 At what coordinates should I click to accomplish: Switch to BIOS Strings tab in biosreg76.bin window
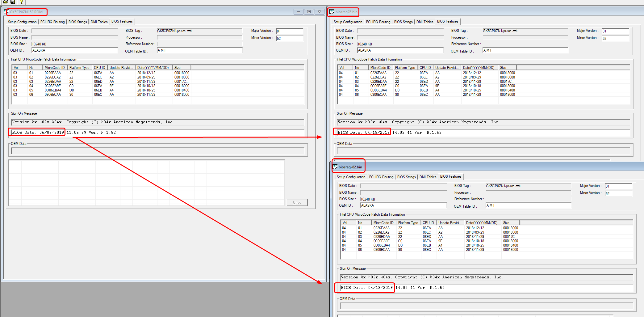[403, 22]
